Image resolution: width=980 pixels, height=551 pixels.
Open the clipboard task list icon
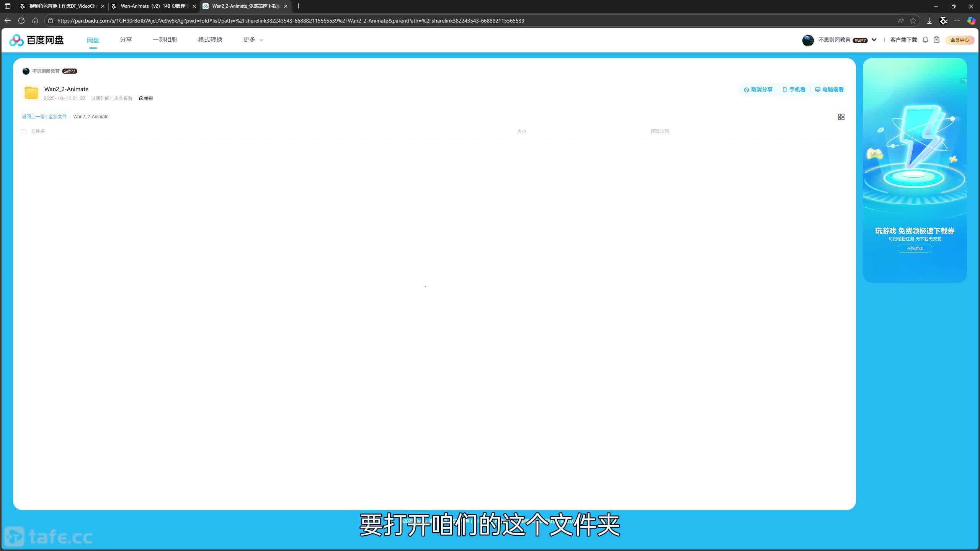936,40
